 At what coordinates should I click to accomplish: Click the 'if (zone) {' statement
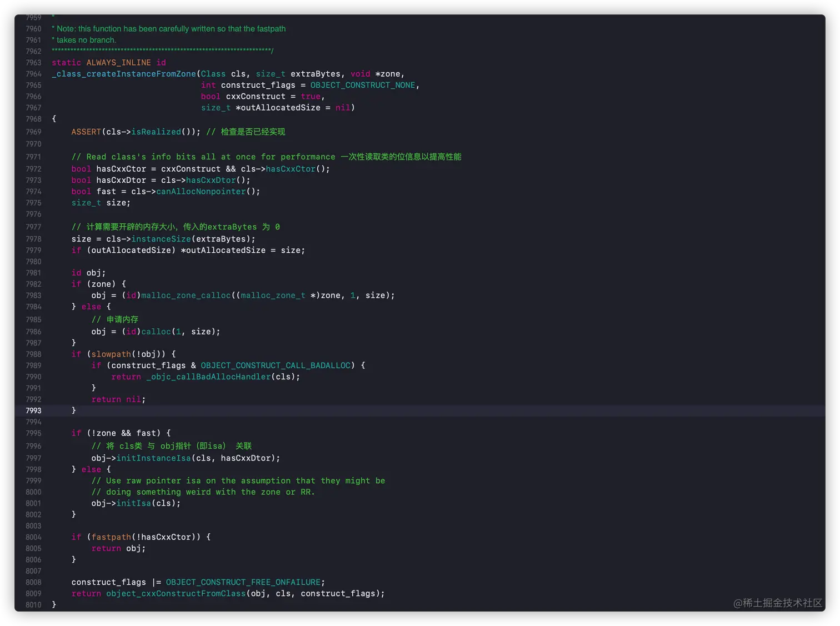click(x=99, y=284)
